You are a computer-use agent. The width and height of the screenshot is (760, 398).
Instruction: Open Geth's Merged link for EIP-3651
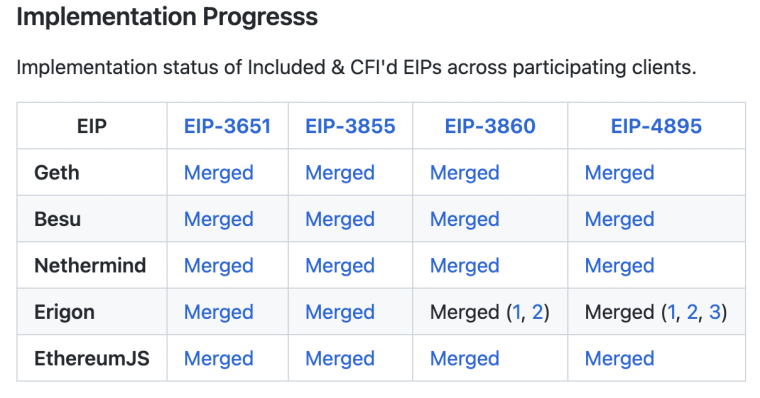click(x=219, y=173)
